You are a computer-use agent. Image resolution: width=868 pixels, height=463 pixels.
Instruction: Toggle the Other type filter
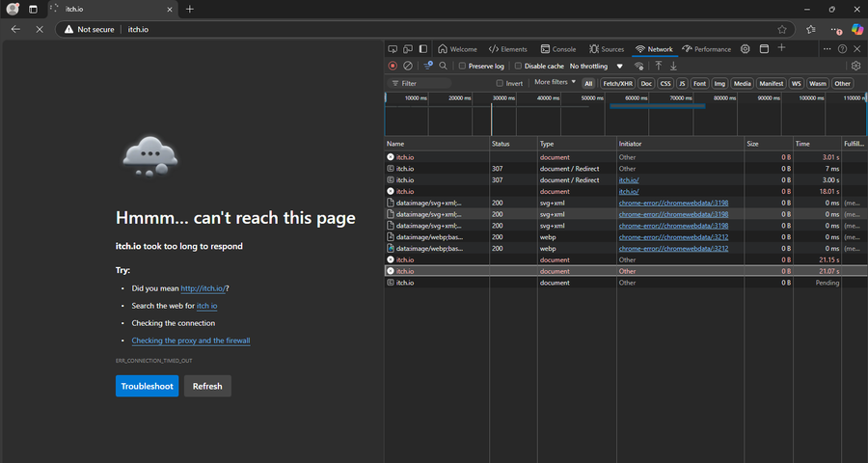[x=843, y=84]
